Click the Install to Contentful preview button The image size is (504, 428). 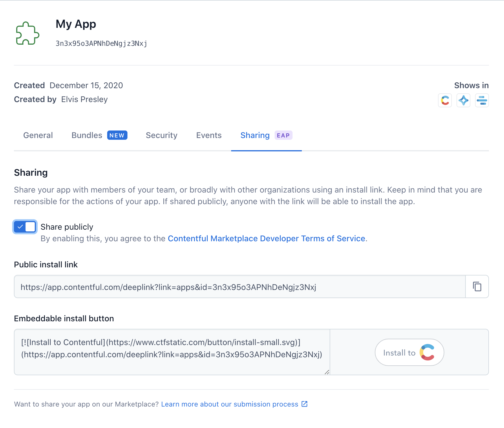click(409, 352)
